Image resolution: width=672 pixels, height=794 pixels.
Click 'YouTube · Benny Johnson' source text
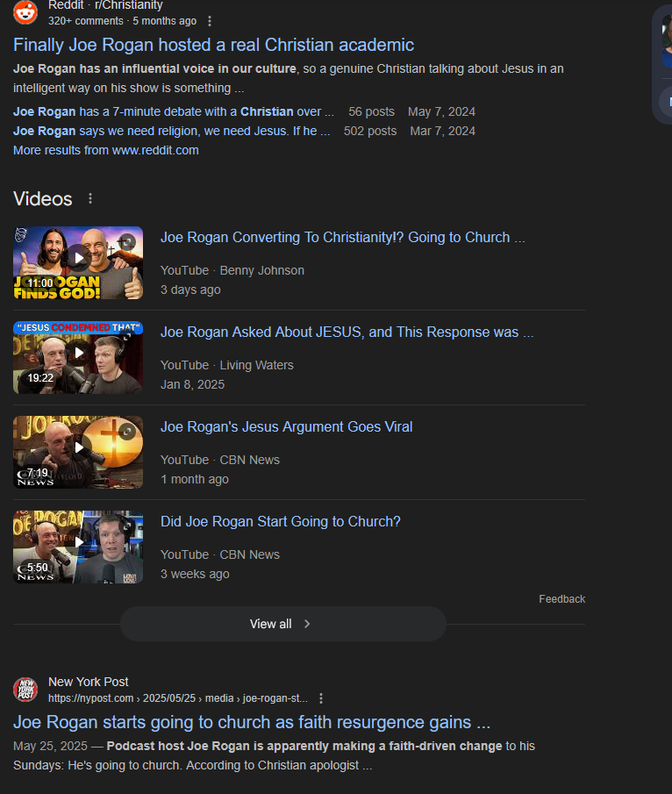click(x=232, y=270)
